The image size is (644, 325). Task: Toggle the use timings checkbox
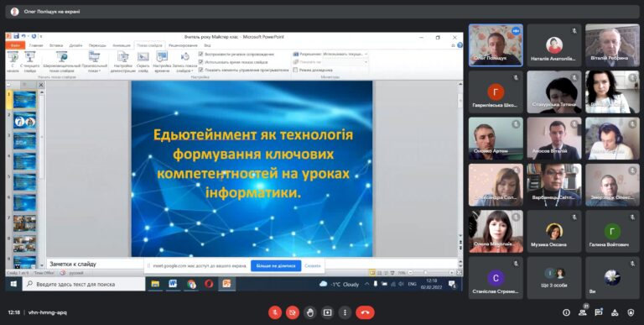[201, 62]
